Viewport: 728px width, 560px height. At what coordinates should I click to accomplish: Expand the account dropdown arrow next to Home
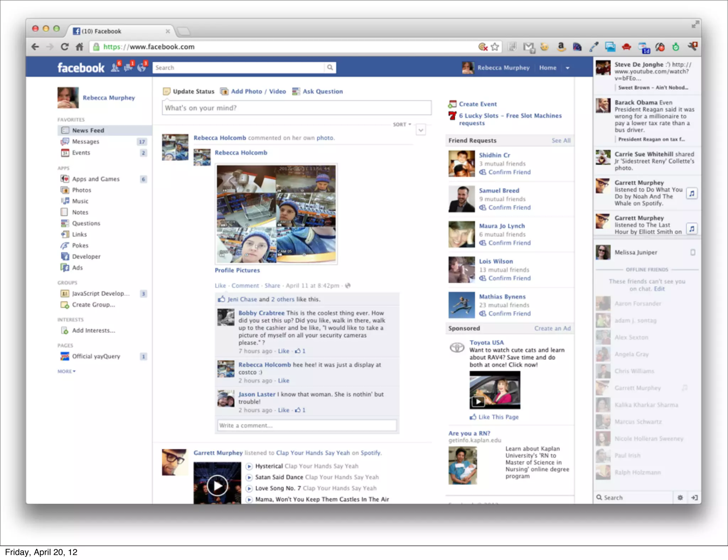coord(568,68)
